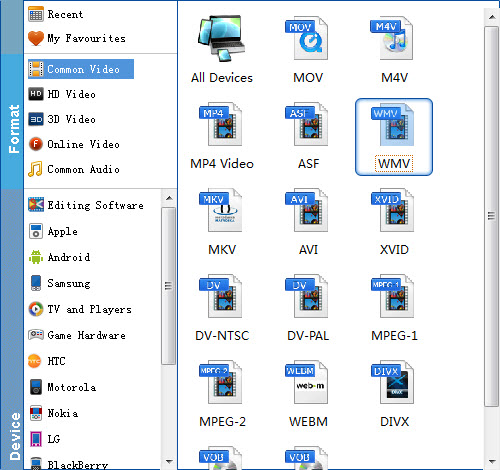The width and height of the screenshot is (500, 470).
Task: Click the DV-NTSC label text
Action: [222, 336]
